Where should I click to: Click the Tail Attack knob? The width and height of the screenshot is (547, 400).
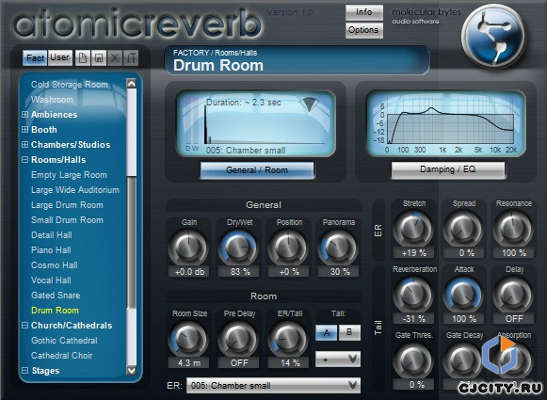click(463, 295)
